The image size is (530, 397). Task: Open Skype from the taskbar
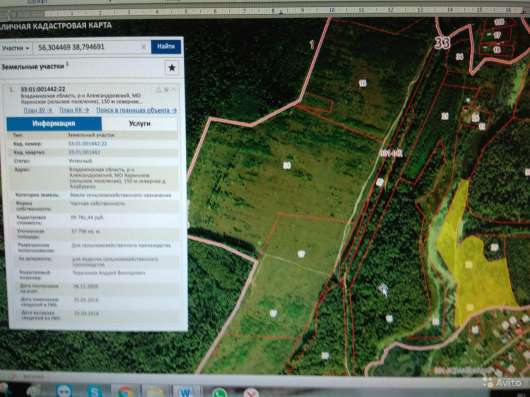point(95,391)
